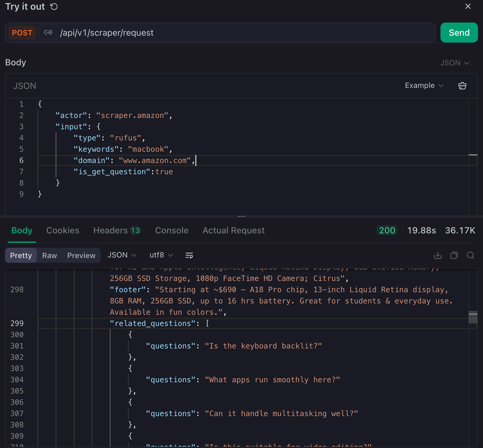
Task: Click the 36.17K response size
Action: pyautogui.click(x=460, y=230)
